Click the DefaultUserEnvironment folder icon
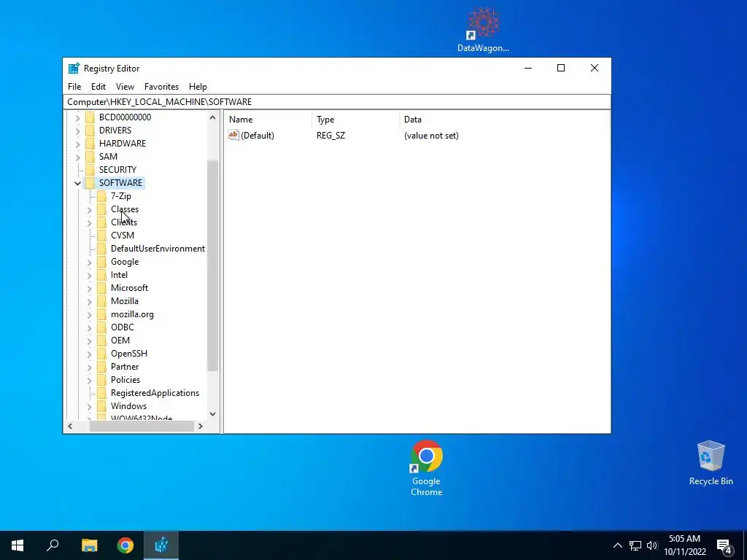The height and width of the screenshot is (560, 747). coord(101,249)
